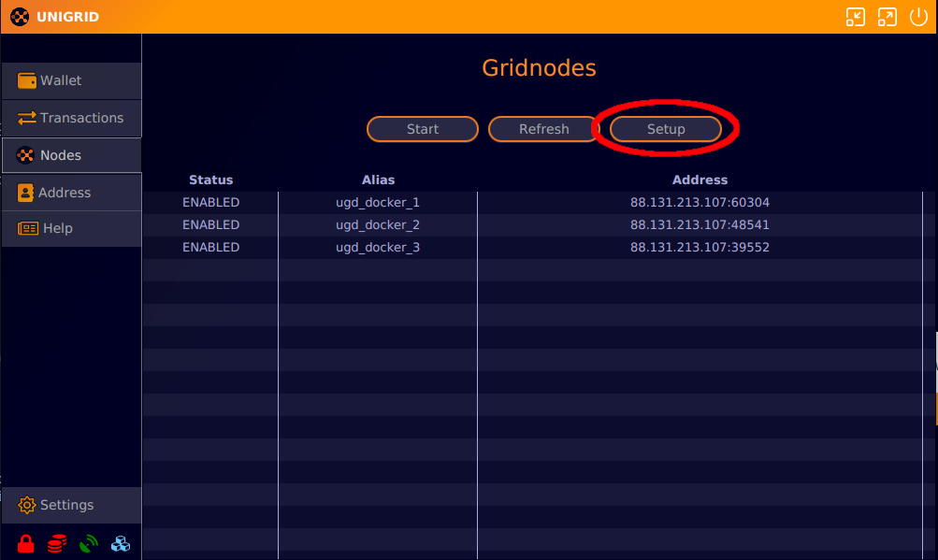This screenshot has height=560, width=938.
Task: Click the Settings gear icon
Action: [27, 505]
